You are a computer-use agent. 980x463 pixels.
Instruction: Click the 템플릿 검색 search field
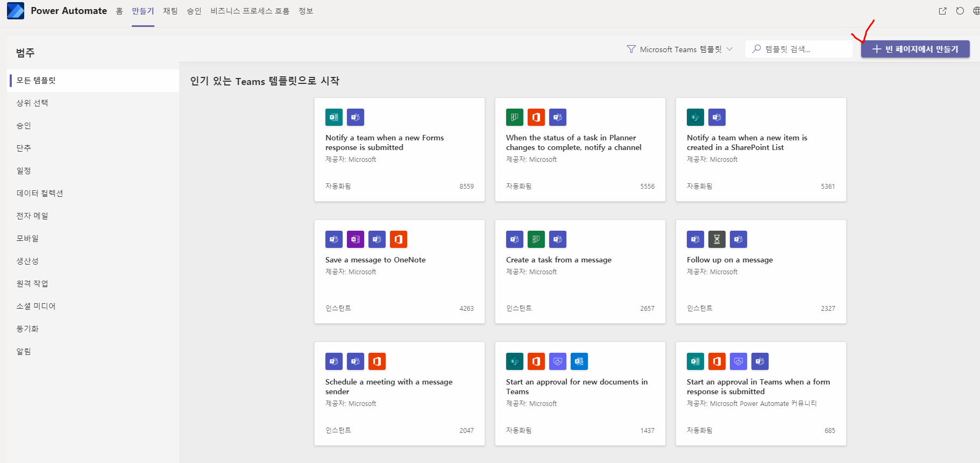[799, 49]
